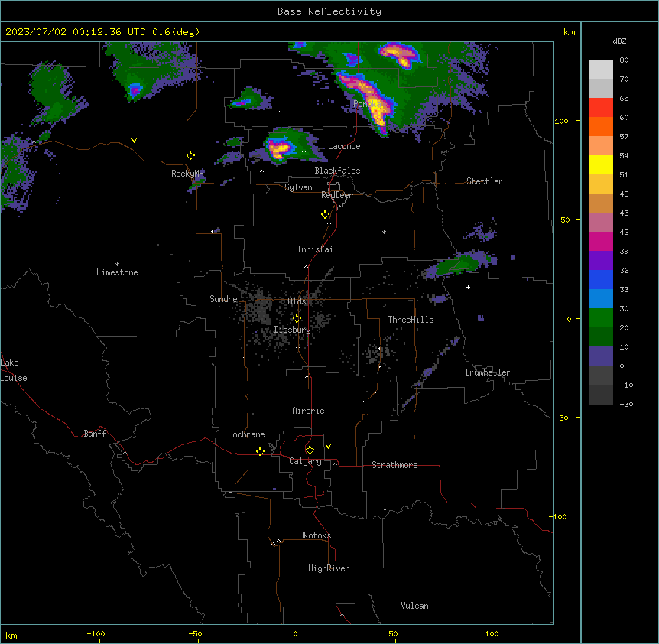Click the Stettler city label
The height and width of the screenshot is (644, 659).
(x=485, y=181)
